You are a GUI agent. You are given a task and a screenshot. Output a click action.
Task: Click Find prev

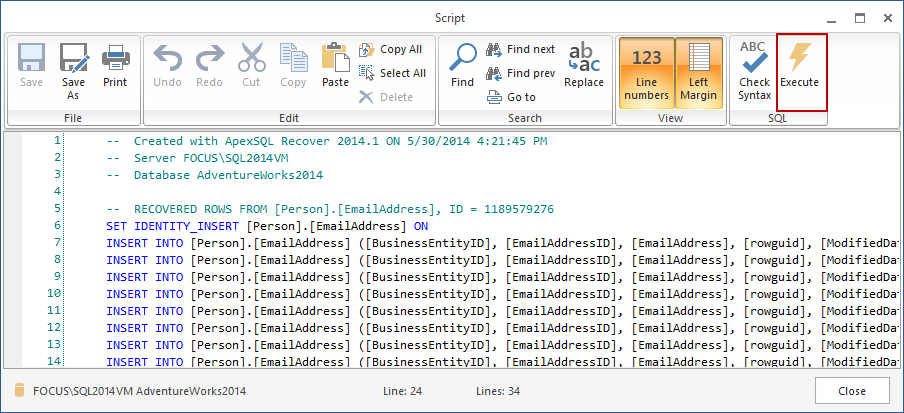pyautogui.click(x=520, y=73)
